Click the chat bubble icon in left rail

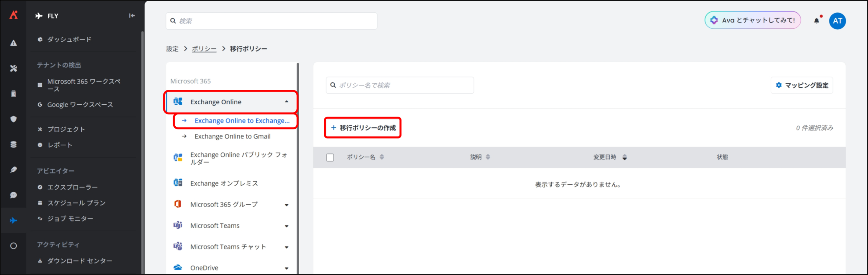coord(14,195)
